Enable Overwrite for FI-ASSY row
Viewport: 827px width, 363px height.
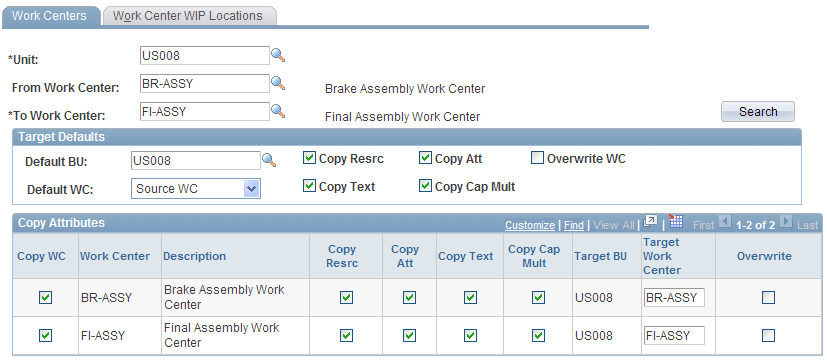point(768,335)
